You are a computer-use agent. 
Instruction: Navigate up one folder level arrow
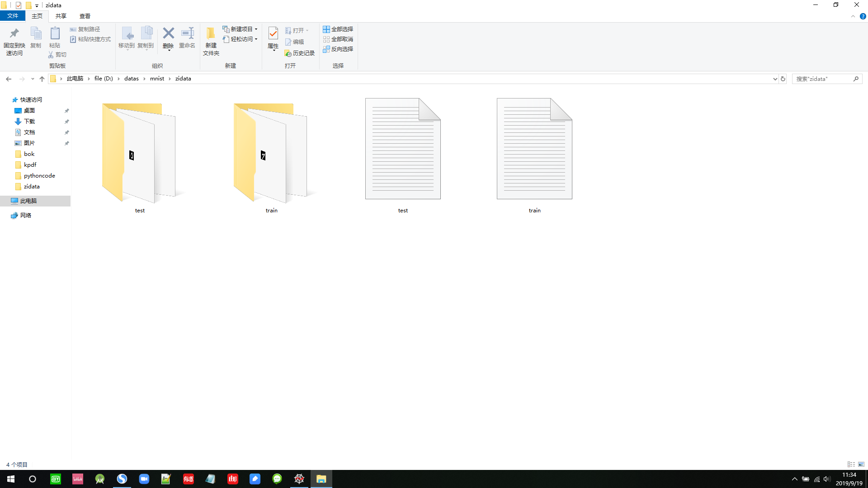click(42, 79)
